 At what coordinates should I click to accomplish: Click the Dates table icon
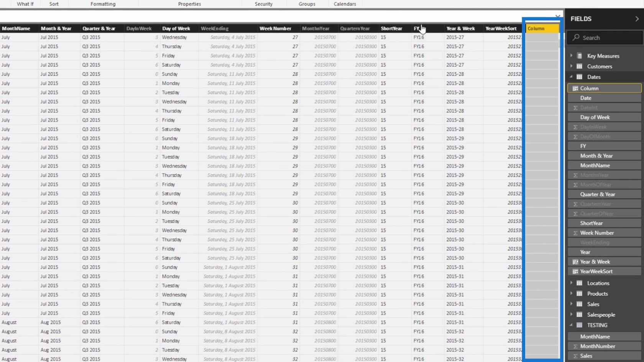(580, 77)
